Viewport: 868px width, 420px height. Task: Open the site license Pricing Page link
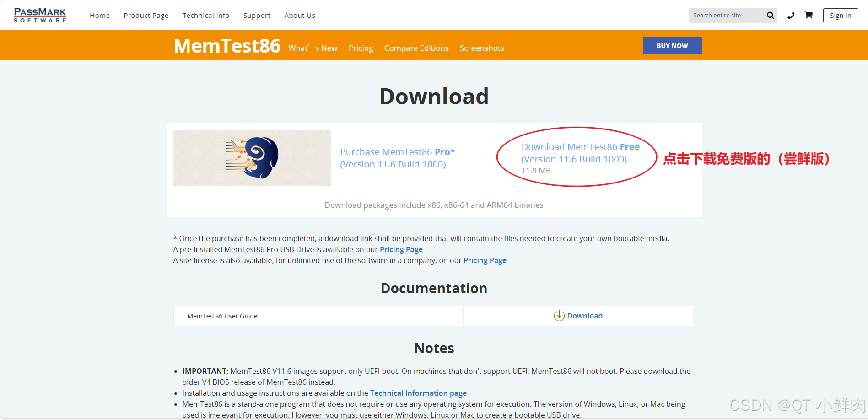485,260
